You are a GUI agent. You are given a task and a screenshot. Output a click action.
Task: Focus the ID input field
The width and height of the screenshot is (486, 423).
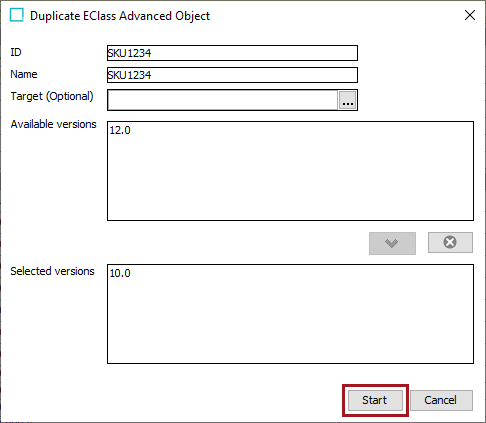[x=232, y=53]
